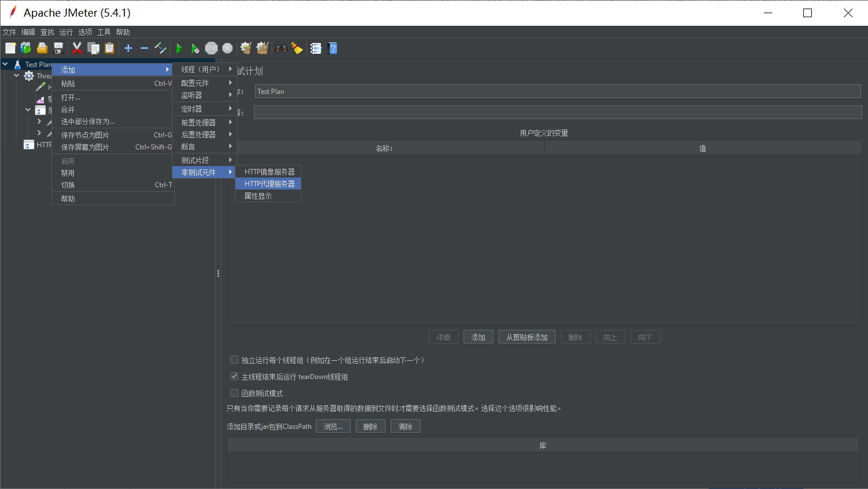Click the Shutdown gray X icon
Image resolution: width=868 pixels, height=489 pixels.
click(227, 48)
